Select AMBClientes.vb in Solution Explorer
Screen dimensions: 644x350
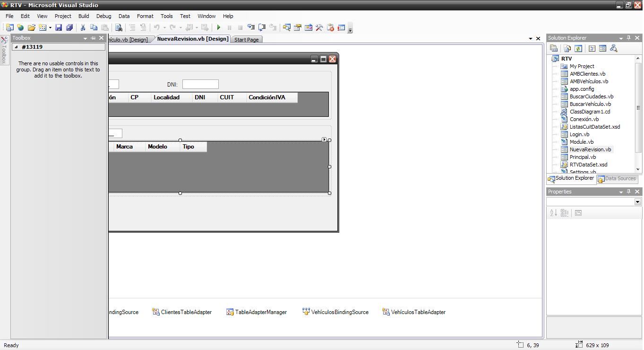pos(587,74)
